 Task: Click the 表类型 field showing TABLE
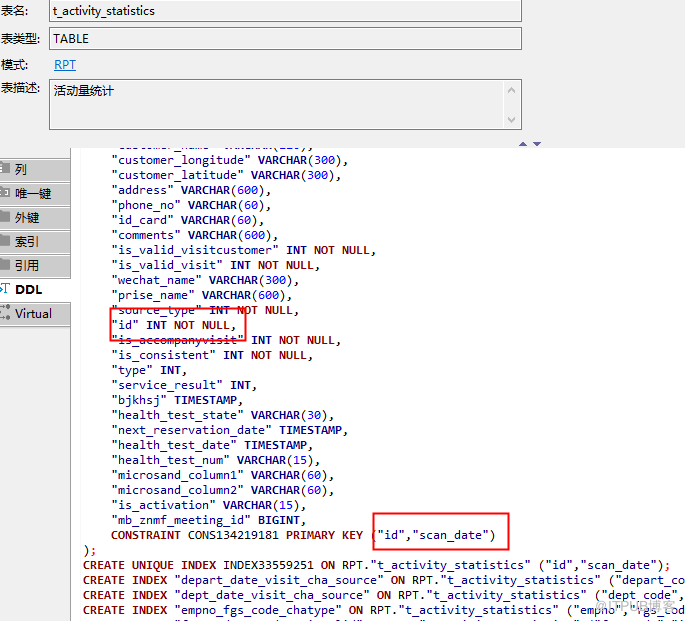coord(285,38)
